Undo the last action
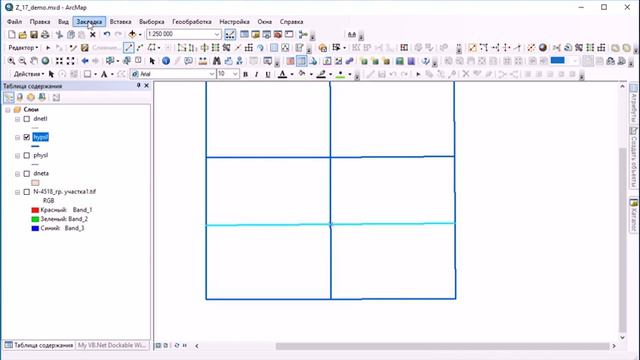Image resolution: width=640 pixels, height=360 pixels. click(x=107, y=35)
